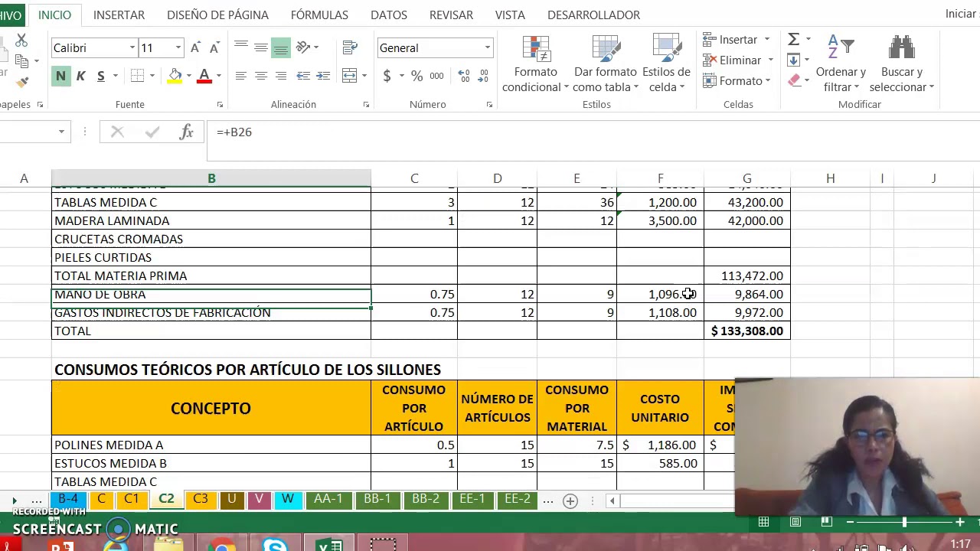Open the Calibri font name dropdown

(132, 48)
